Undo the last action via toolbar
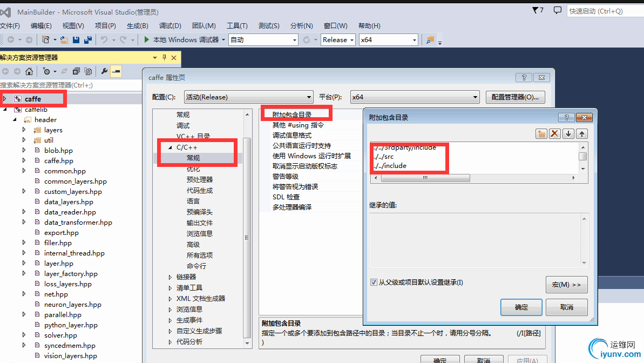The height and width of the screenshot is (363, 644). pos(104,40)
